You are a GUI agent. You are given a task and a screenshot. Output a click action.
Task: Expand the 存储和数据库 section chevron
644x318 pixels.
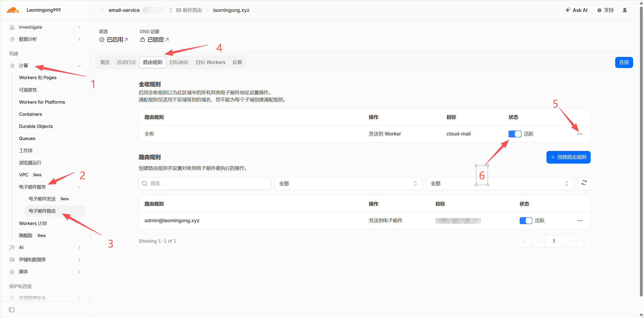(x=79, y=260)
